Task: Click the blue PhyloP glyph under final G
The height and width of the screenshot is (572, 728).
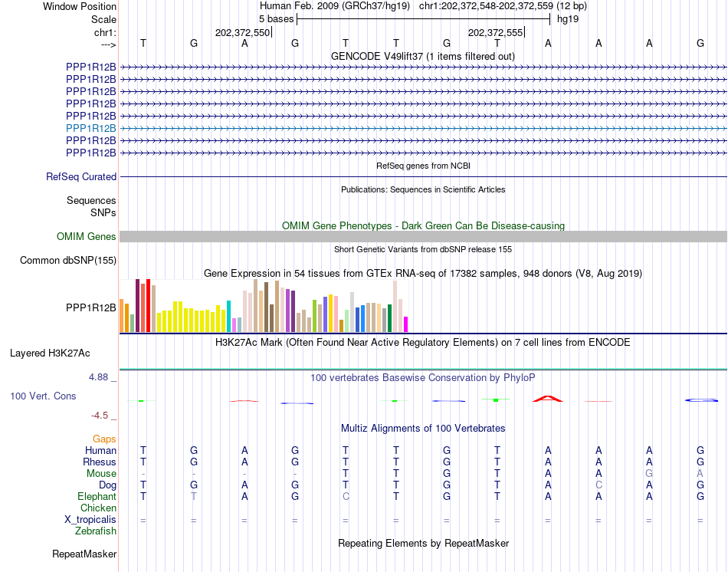Action: pyautogui.click(x=701, y=400)
